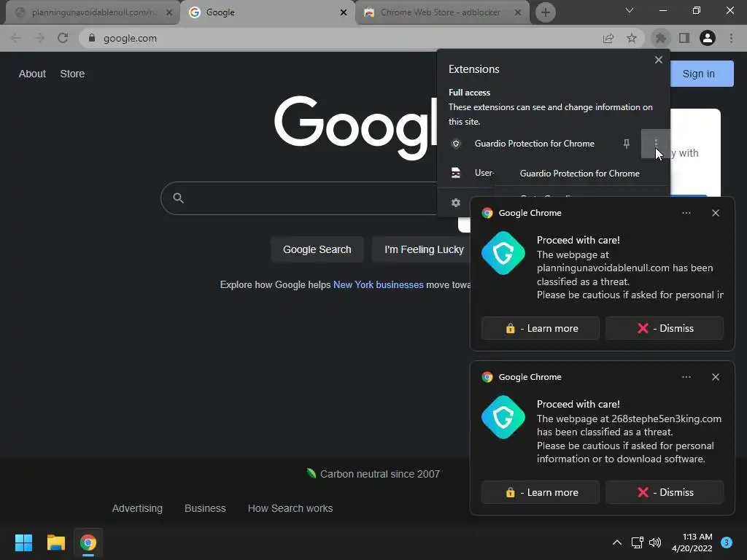Share this page icon in address bar

608,38
